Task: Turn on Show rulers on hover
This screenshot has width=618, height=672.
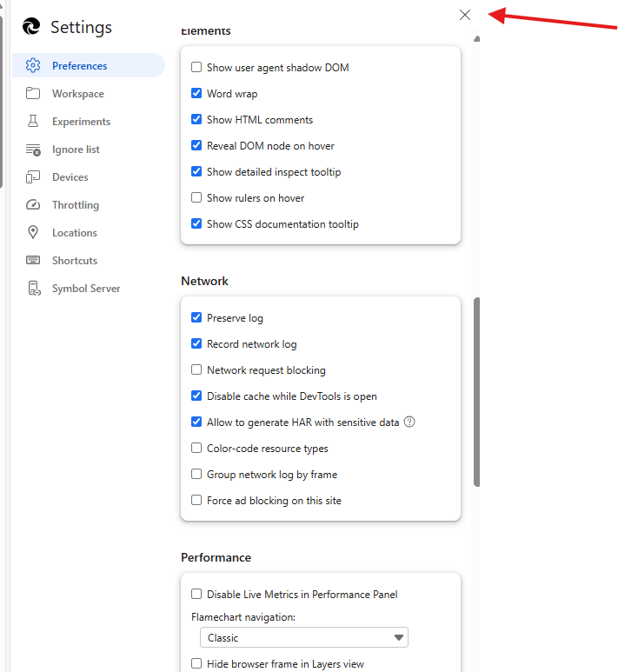Action: (x=196, y=198)
